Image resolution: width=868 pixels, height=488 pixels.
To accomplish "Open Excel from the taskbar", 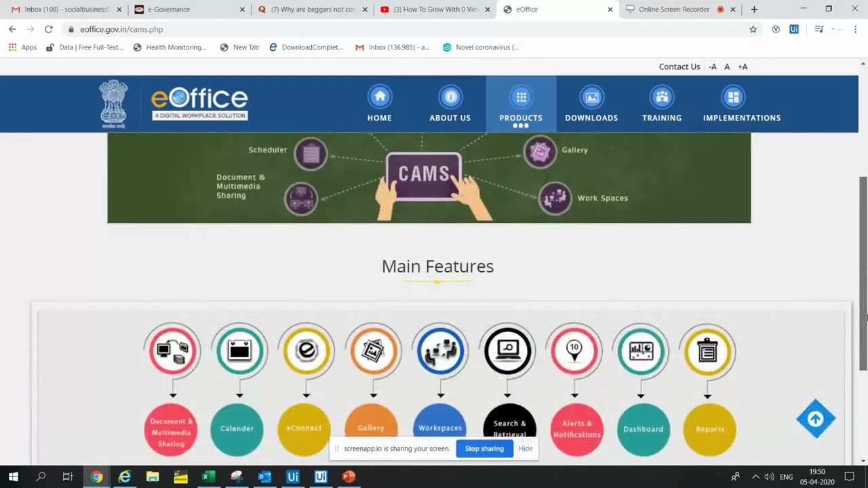I will pos(208,476).
